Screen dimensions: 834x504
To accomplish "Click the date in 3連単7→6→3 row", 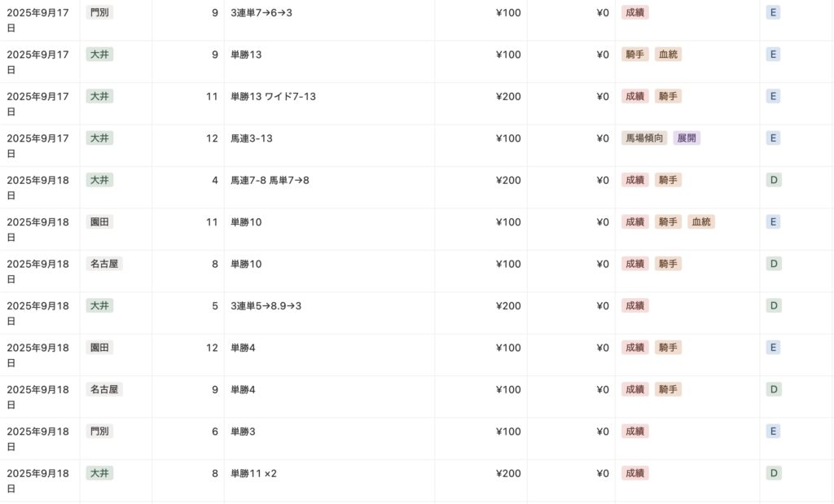I will click(39, 20).
